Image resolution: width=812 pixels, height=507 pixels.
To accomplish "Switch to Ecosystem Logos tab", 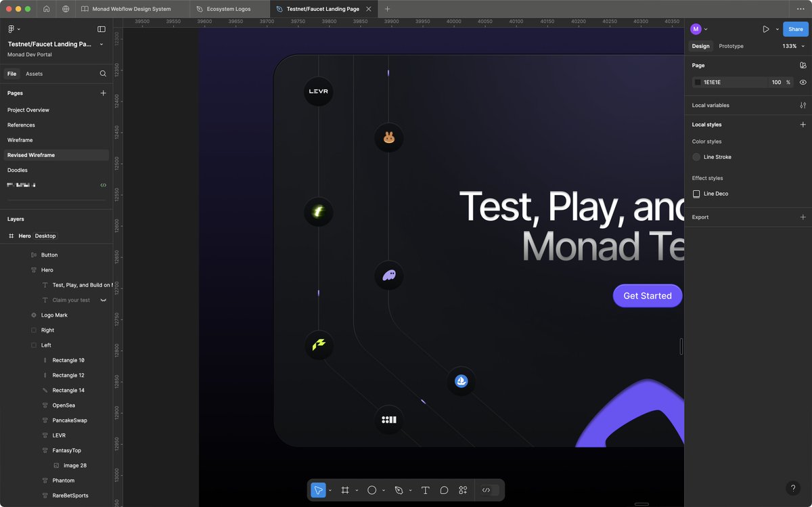I will click(x=229, y=9).
